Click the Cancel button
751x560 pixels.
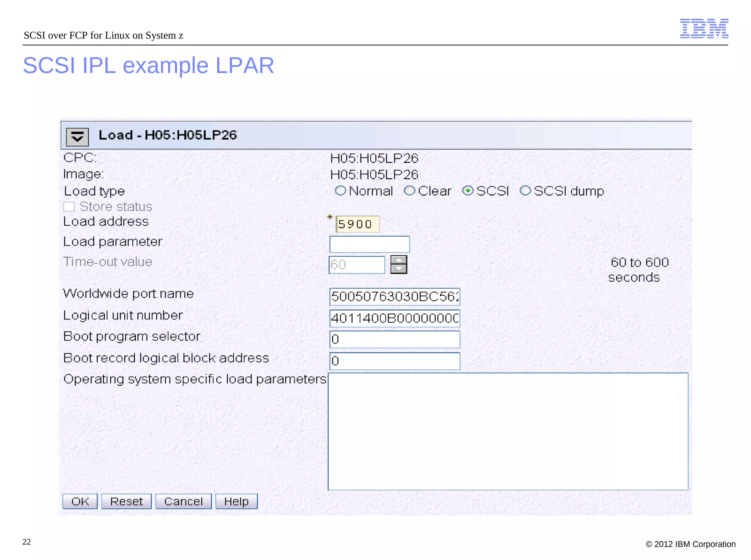[x=183, y=501]
